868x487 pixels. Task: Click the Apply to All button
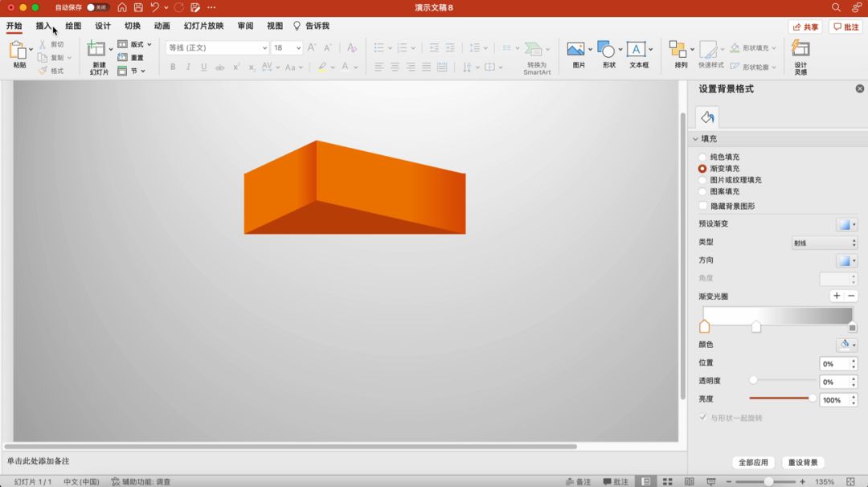pyautogui.click(x=753, y=462)
